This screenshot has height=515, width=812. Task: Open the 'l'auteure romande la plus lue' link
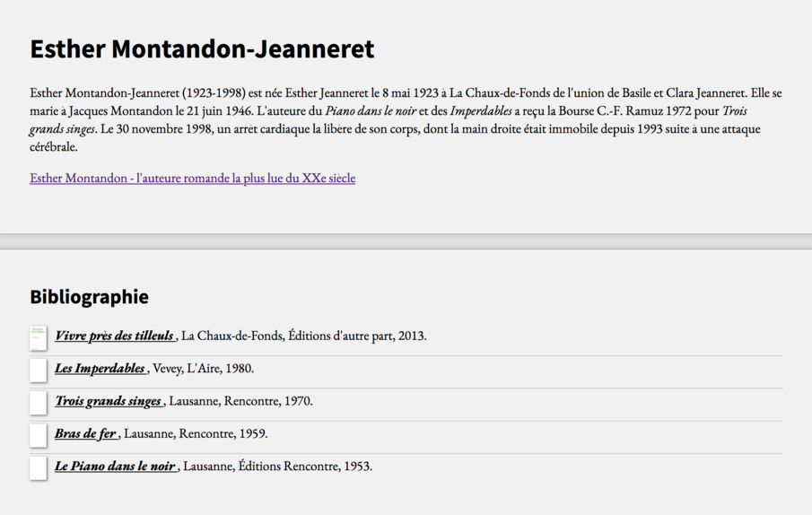coord(193,178)
